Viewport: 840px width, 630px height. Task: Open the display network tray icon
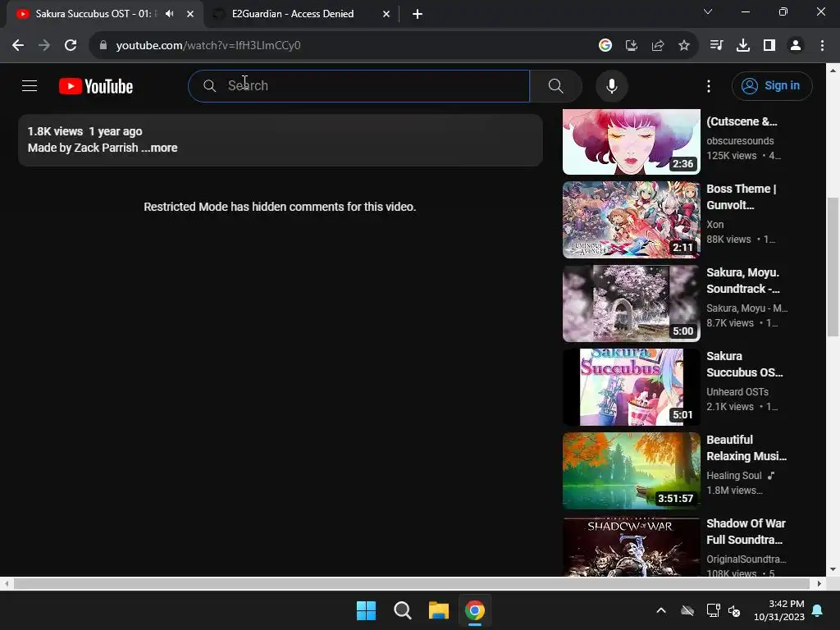point(713,610)
